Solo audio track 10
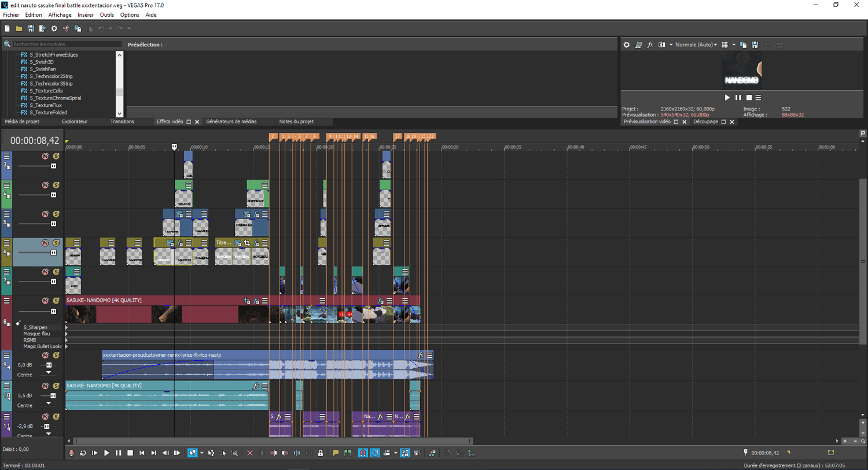The image size is (868, 470). [56, 386]
